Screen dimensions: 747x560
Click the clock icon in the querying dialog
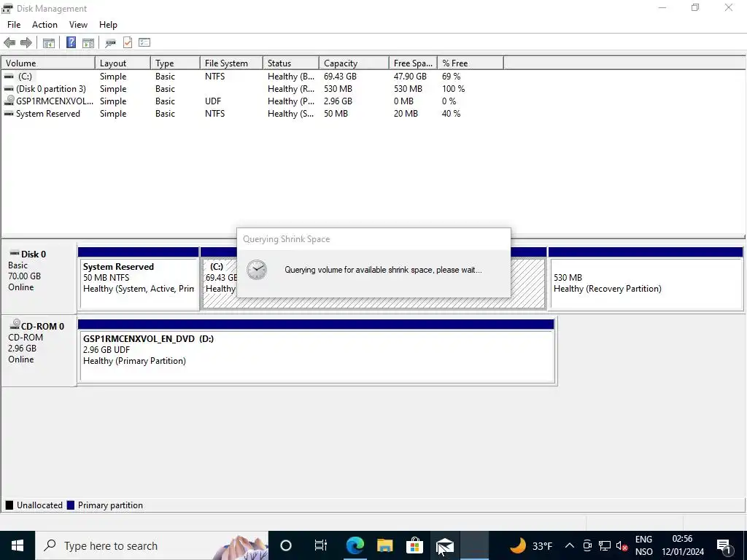click(257, 270)
